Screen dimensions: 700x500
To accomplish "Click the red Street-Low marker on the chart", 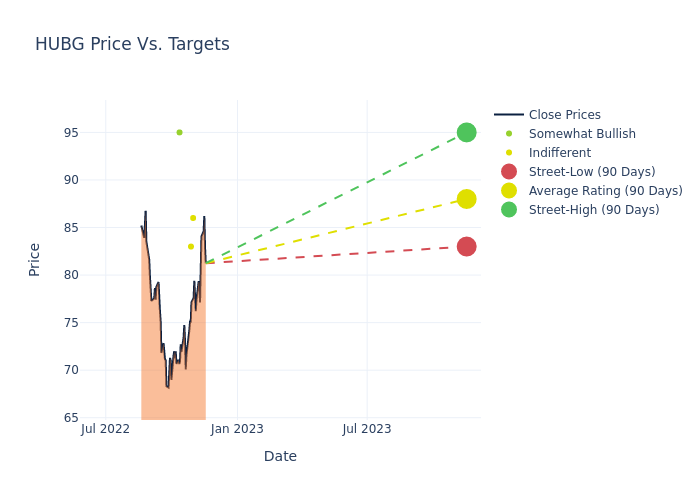I will click(x=466, y=246).
